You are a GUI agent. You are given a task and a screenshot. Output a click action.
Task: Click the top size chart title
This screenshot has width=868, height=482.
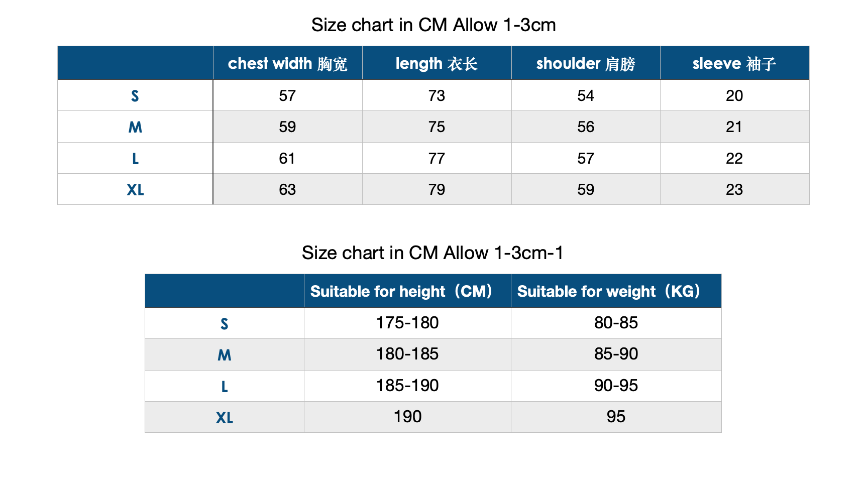433,25
